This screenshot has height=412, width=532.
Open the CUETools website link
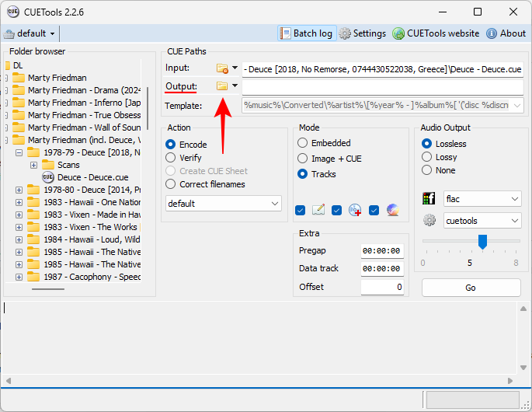[436, 33]
